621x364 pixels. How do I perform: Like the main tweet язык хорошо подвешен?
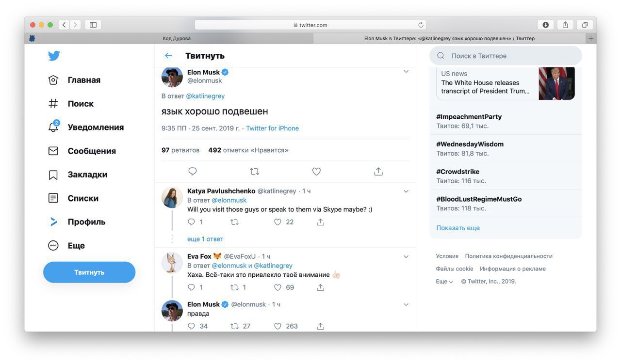point(316,171)
